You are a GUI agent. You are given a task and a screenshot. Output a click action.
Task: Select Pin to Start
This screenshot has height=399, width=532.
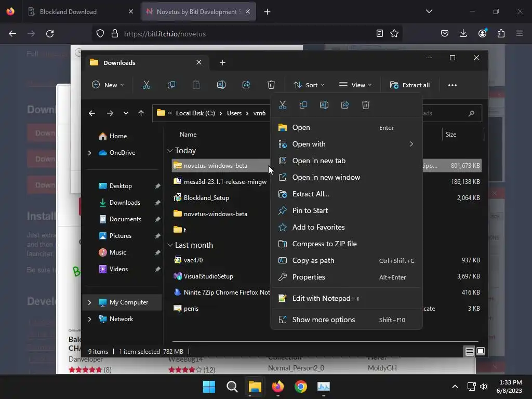pos(346,211)
